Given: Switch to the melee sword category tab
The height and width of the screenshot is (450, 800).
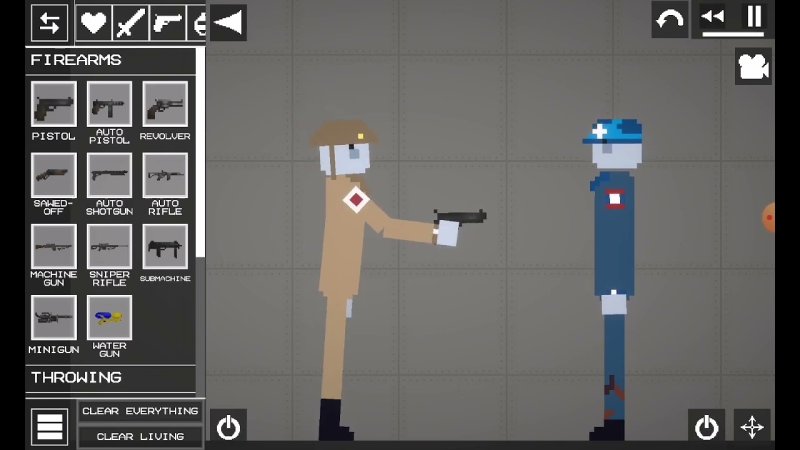Looking at the screenshot, I should click(x=130, y=22).
